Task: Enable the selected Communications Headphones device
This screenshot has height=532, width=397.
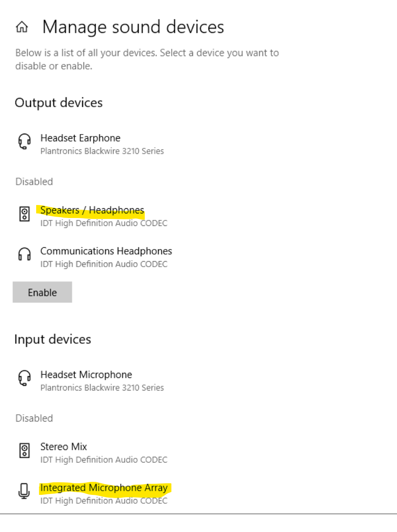Action: click(42, 292)
